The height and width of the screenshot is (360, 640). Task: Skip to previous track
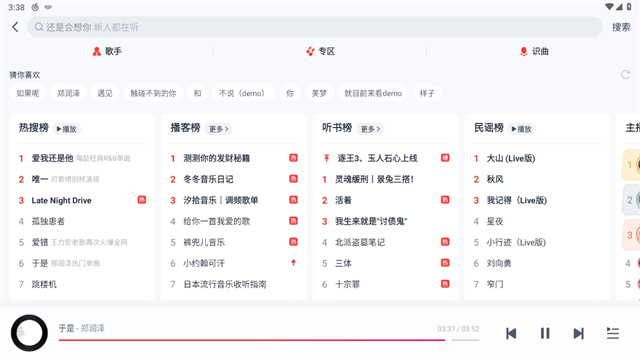click(511, 333)
